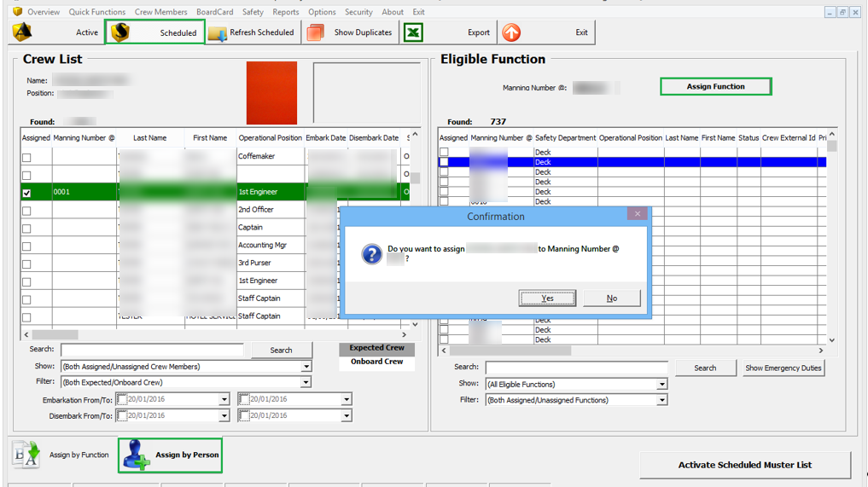Open the Options menu
Image resolution: width=868 pixels, height=487 pixels.
coord(322,12)
